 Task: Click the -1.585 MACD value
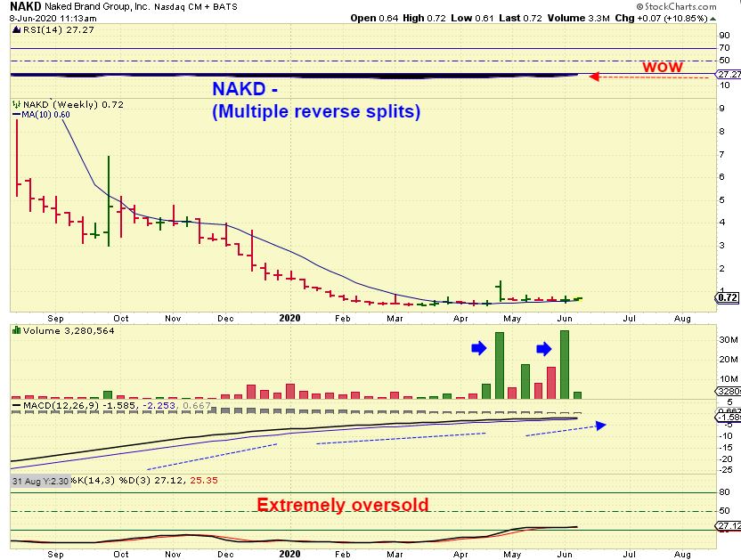click(121, 405)
